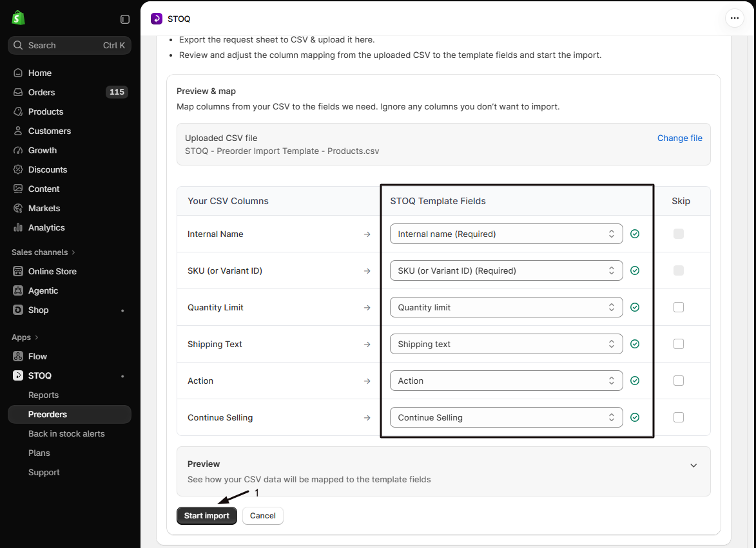This screenshot has width=756, height=548.
Task: Click the Agentic robot icon
Action: (x=18, y=290)
